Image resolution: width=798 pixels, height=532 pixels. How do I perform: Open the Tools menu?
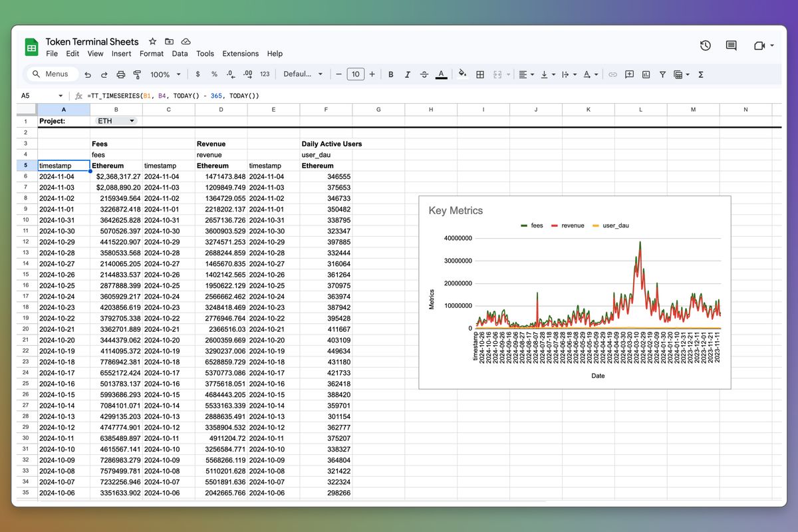point(205,54)
